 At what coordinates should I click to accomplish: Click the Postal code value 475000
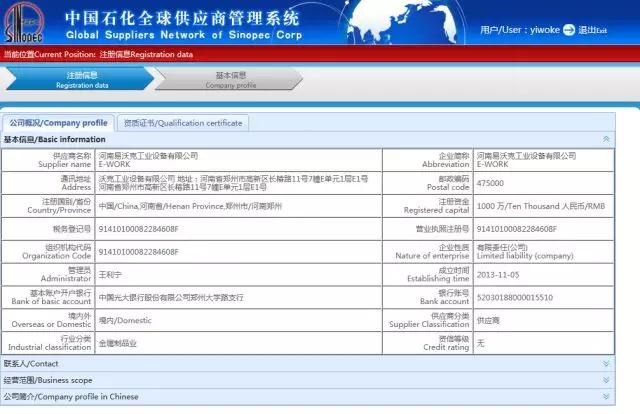(490, 183)
